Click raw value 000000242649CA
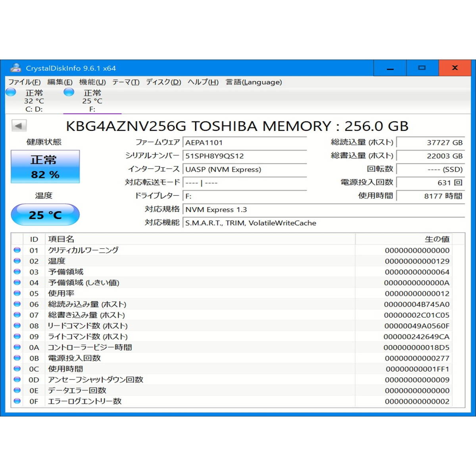The image size is (476, 476). coord(416,336)
